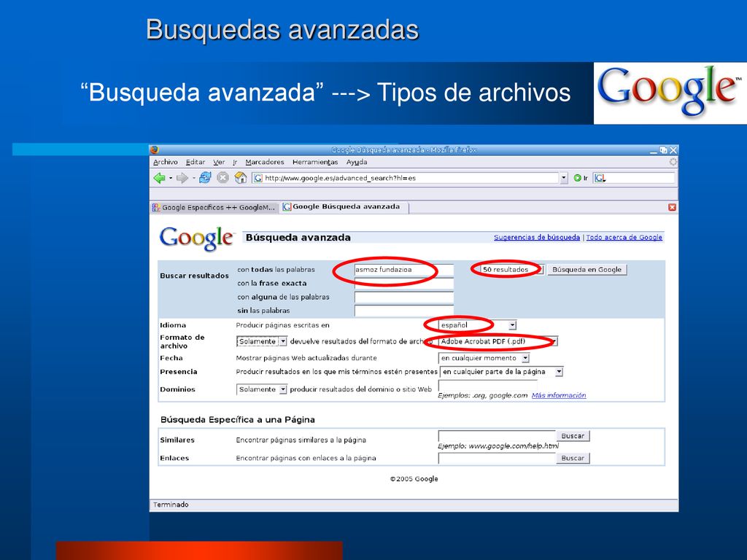
Task: Click the Stop loading icon
Action: click(222, 178)
